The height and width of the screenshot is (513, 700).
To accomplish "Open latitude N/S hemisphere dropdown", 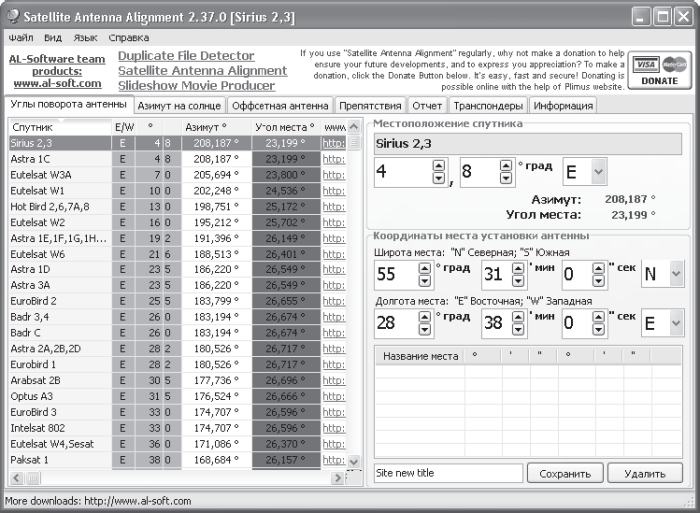I will 676,274.
